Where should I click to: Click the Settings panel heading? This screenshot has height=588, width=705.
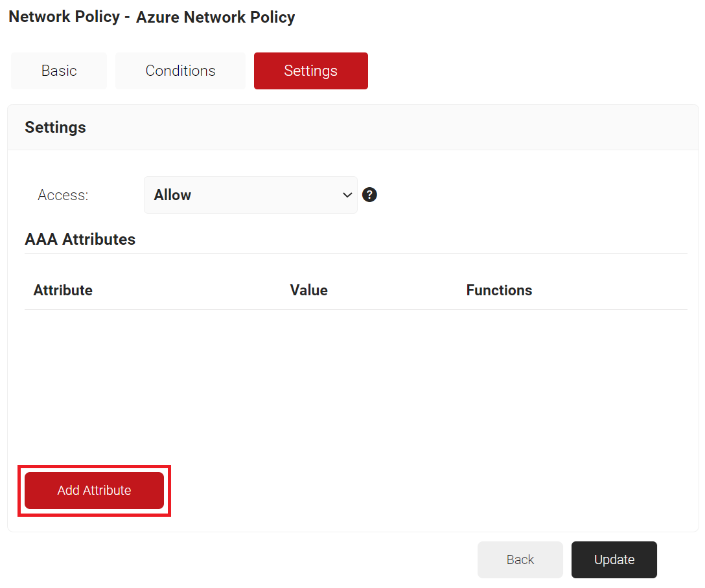coord(55,127)
